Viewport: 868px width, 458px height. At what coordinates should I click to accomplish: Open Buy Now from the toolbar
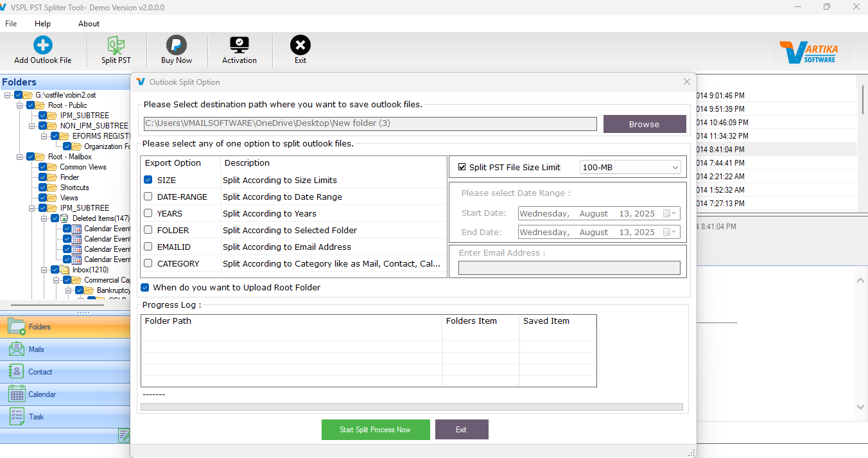tap(176, 49)
